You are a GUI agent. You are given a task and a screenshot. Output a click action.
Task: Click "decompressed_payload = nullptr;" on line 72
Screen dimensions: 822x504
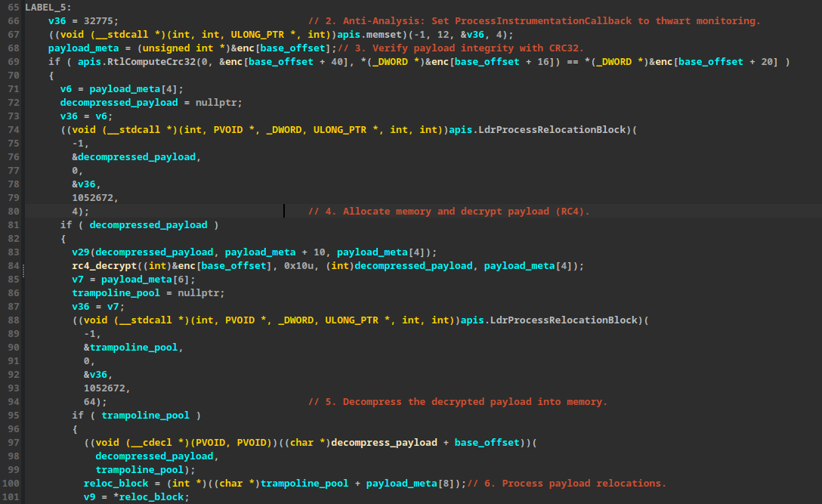[151, 103]
